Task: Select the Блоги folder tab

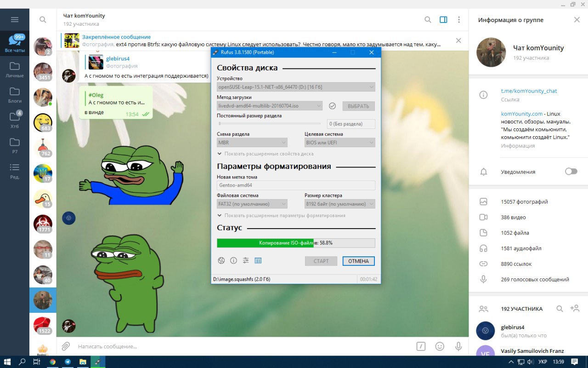Action: [15, 94]
